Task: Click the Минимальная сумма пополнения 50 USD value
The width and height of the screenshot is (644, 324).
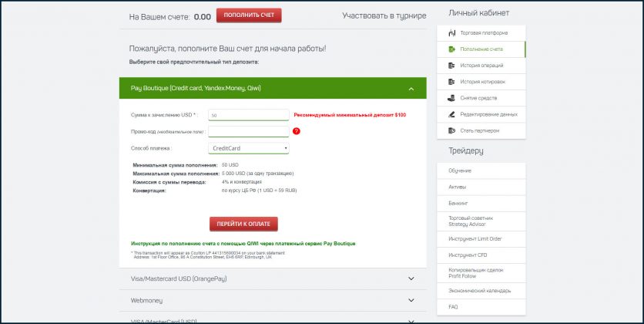Action: 230,165
